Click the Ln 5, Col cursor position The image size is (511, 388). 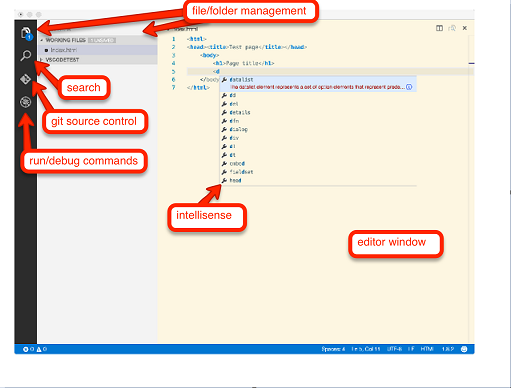coord(366,349)
